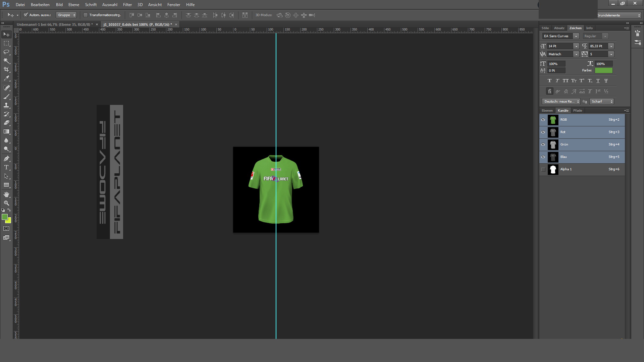This screenshot has height=362, width=644.
Task: Switch to the Pfade tab
Action: (578, 111)
